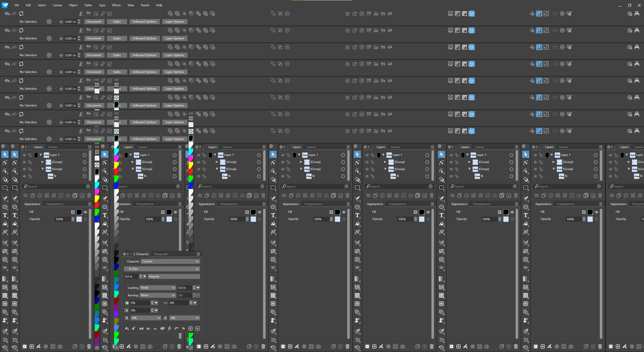
Task: Click Layer Options in the topmost toolbar row
Action: point(174,22)
